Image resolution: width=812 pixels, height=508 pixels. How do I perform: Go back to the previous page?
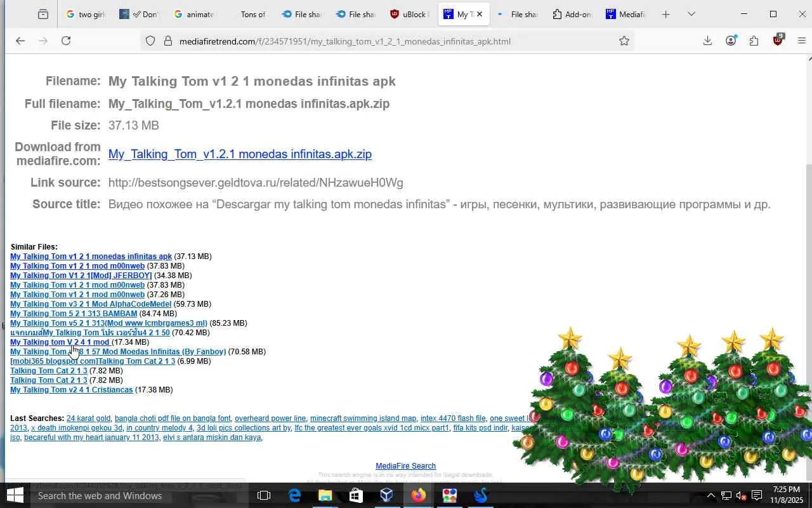coord(20,41)
